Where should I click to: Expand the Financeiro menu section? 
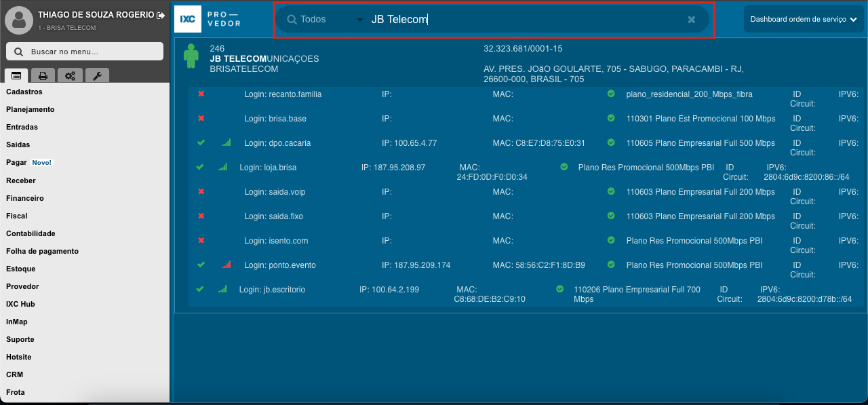(25, 198)
